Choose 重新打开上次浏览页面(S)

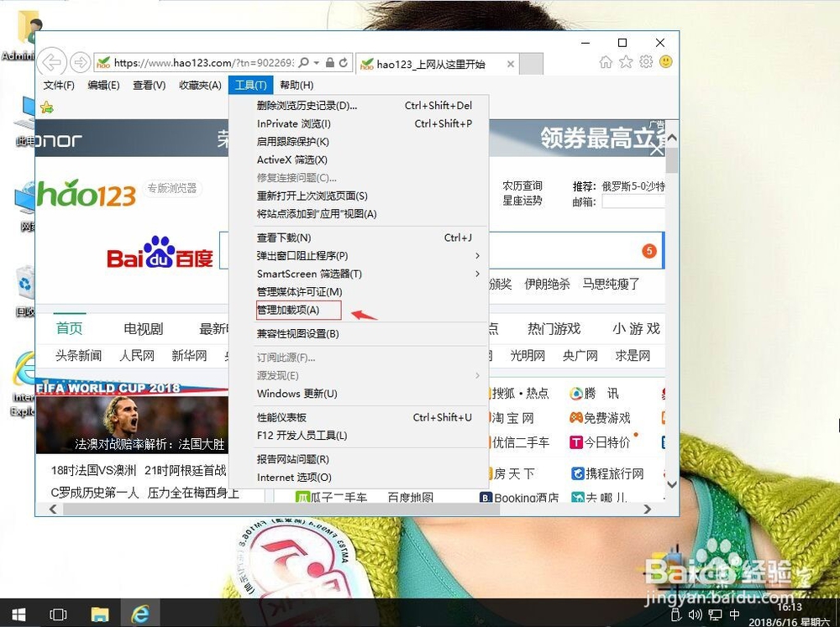(x=359, y=196)
